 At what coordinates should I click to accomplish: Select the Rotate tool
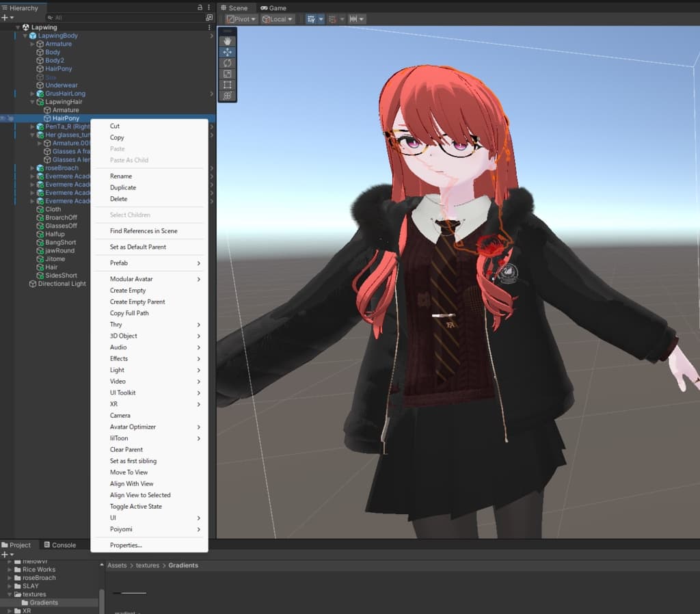coord(228,63)
